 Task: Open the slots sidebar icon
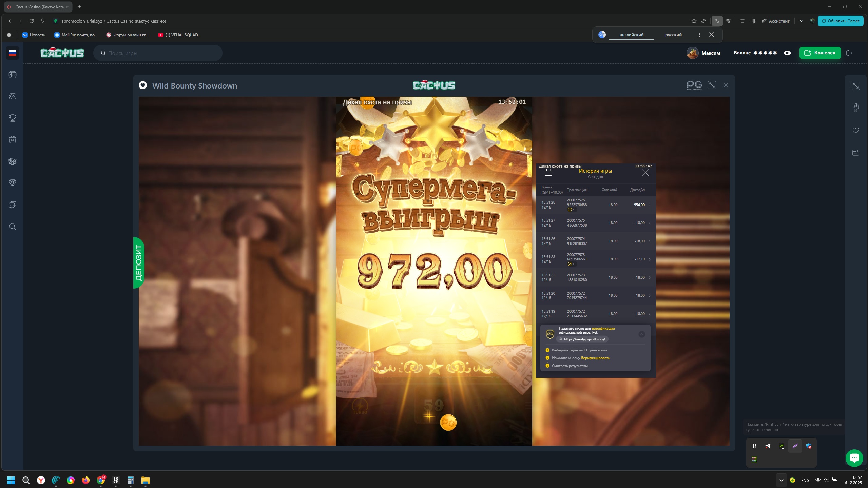13,75
